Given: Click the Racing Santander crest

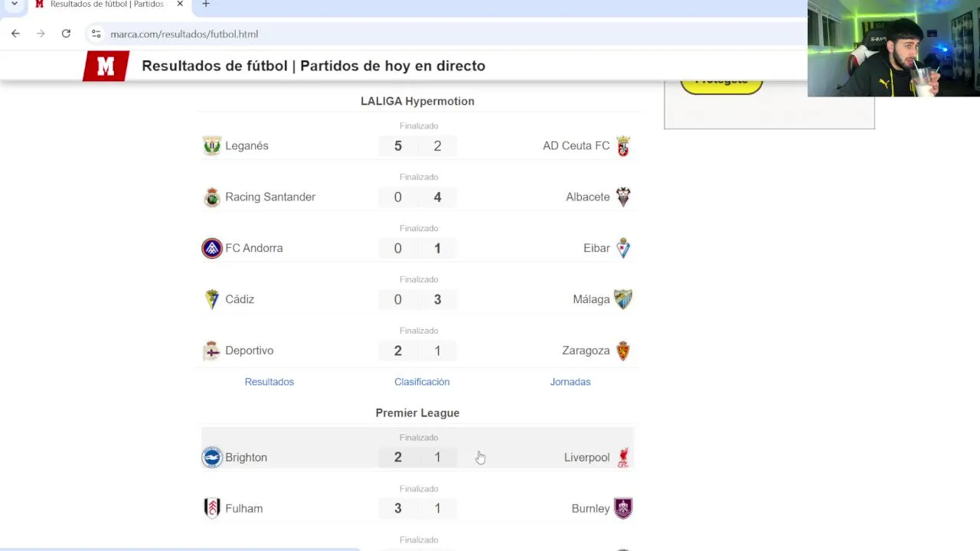Looking at the screenshot, I should pos(212,197).
